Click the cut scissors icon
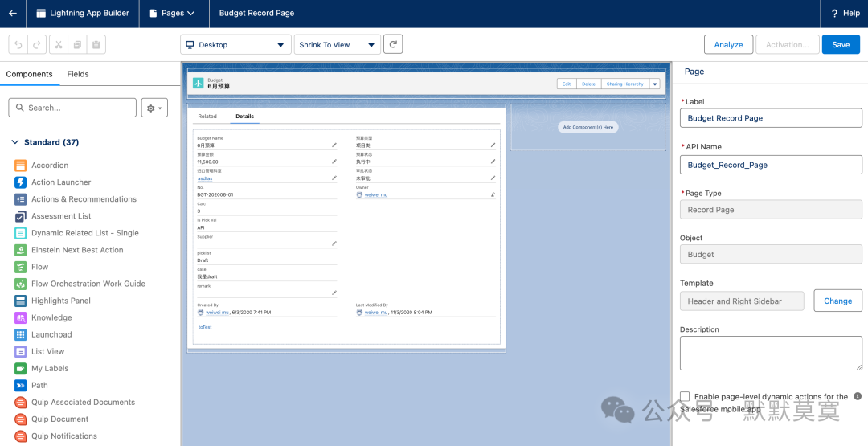Screen dimensions: 868x446 pyautogui.click(x=59, y=45)
